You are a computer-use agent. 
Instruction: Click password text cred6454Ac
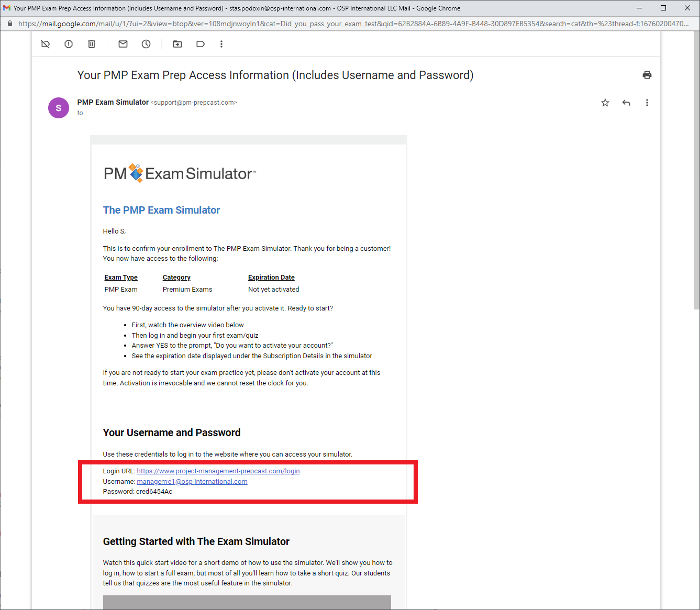(x=154, y=492)
